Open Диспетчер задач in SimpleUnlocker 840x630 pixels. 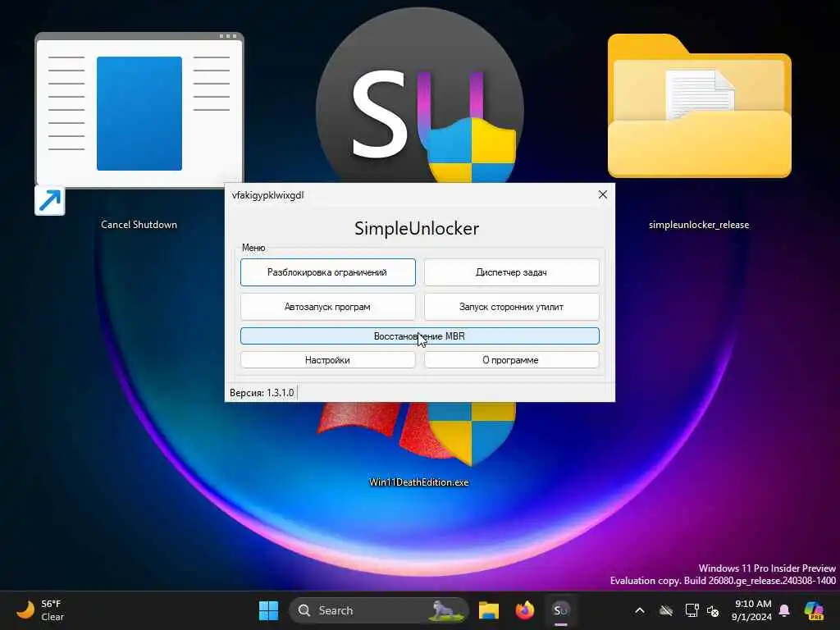pos(512,272)
